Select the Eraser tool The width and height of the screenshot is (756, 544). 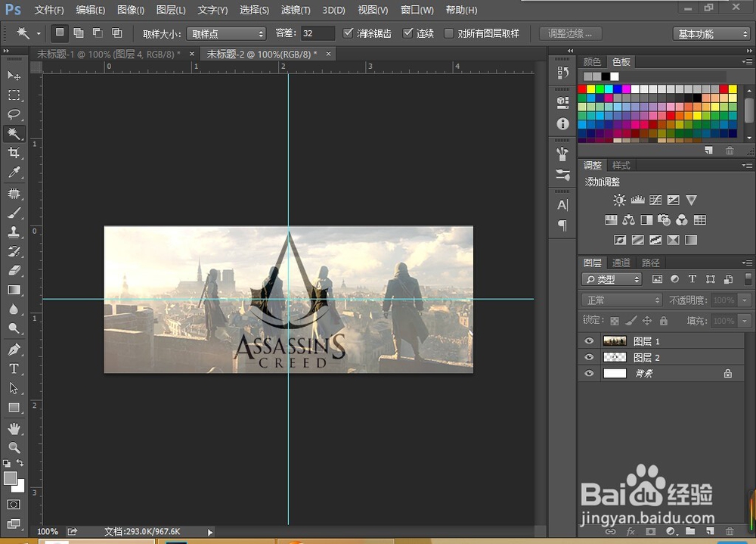coord(14,271)
